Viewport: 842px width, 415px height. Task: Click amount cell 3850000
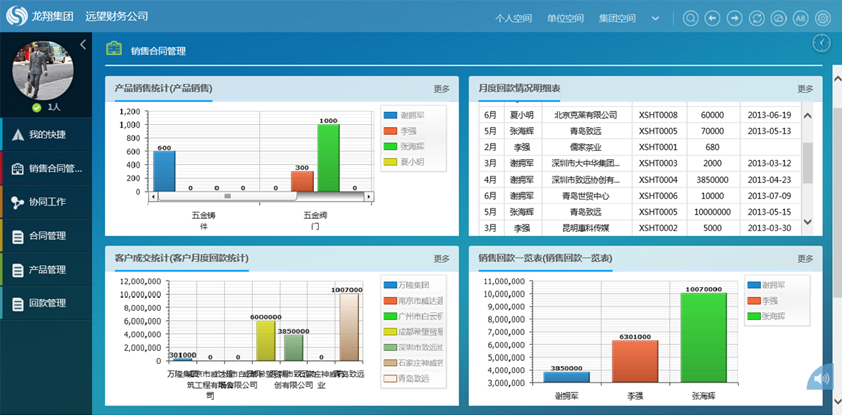coord(713,179)
